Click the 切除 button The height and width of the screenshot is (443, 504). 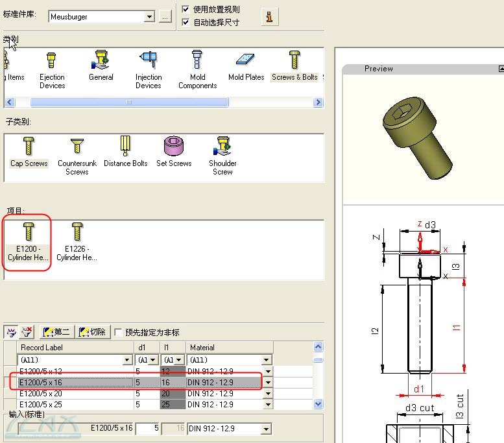click(93, 332)
